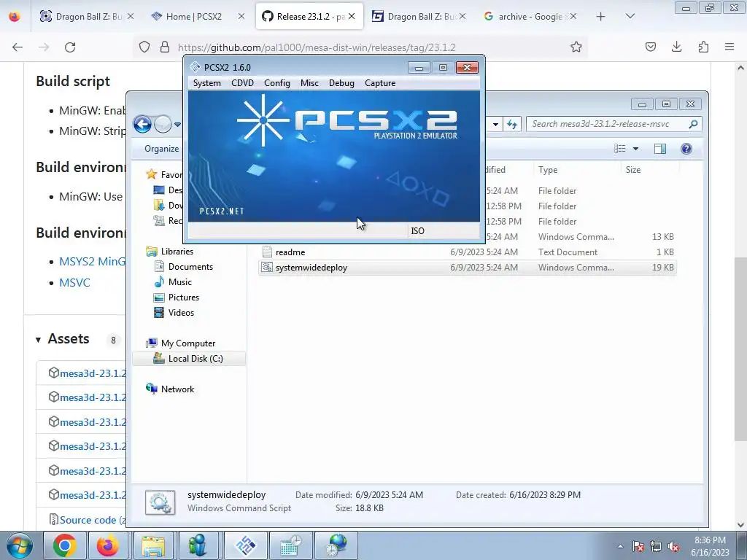Open the Firefox hamburger menu
This screenshot has height=560, width=747.
point(729,47)
